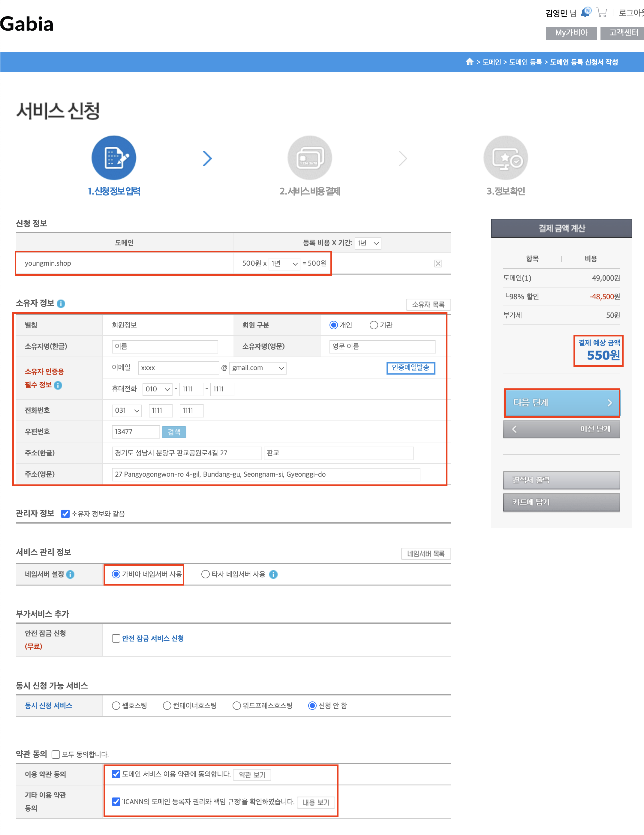Click info icon beside 필수 정보
Screen dimensions: 644x835
click(58, 385)
